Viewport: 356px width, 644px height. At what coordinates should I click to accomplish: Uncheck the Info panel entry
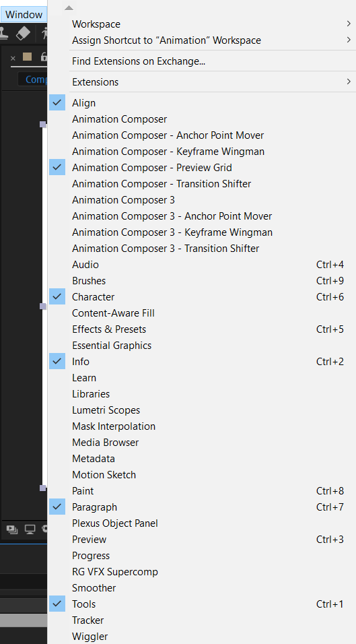coord(201,362)
